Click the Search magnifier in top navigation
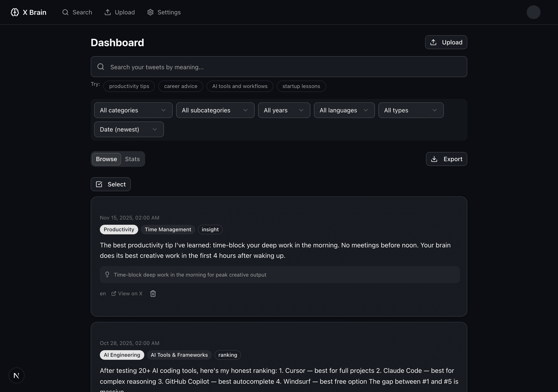This screenshot has width=558, height=392. click(65, 12)
